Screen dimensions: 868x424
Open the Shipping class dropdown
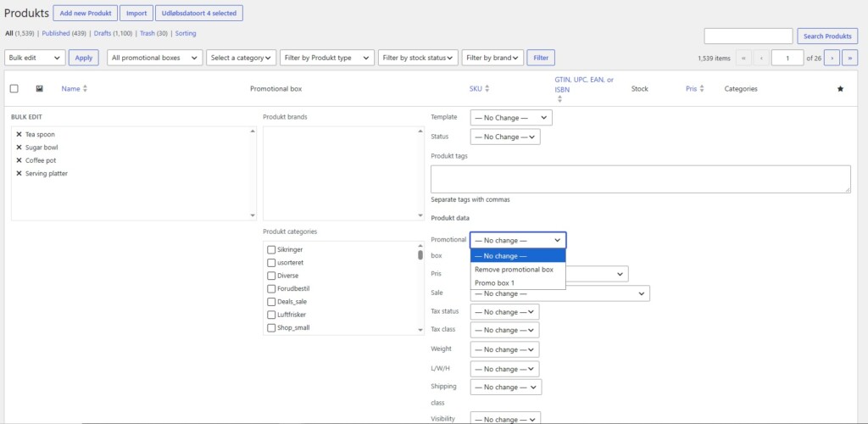[506, 387]
